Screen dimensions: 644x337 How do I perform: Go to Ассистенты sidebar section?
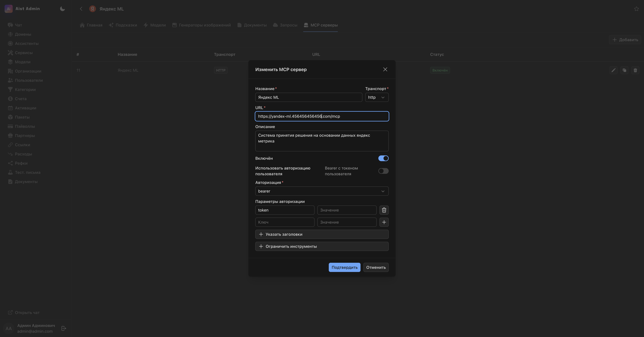(23, 44)
